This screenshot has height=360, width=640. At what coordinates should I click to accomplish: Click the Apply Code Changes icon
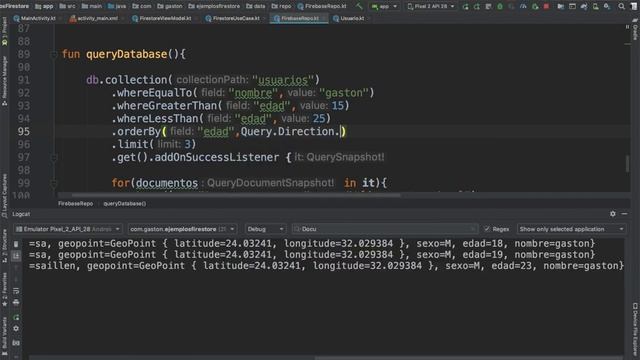pyautogui.click(x=488, y=6)
